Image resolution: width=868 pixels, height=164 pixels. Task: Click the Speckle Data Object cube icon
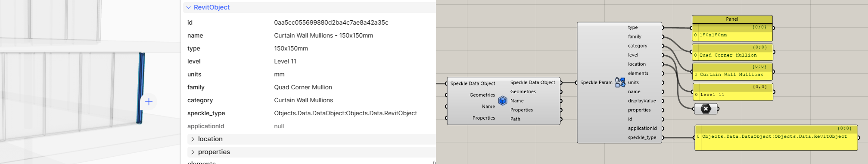(503, 101)
